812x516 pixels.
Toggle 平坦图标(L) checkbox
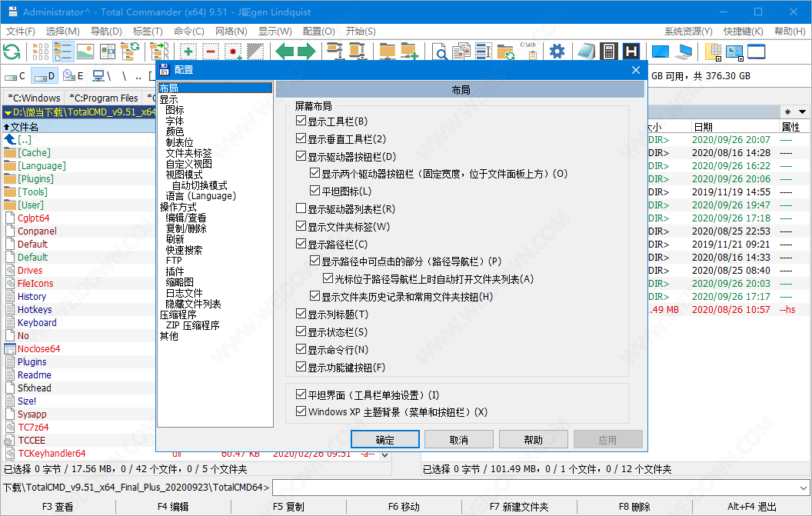[314, 191]
